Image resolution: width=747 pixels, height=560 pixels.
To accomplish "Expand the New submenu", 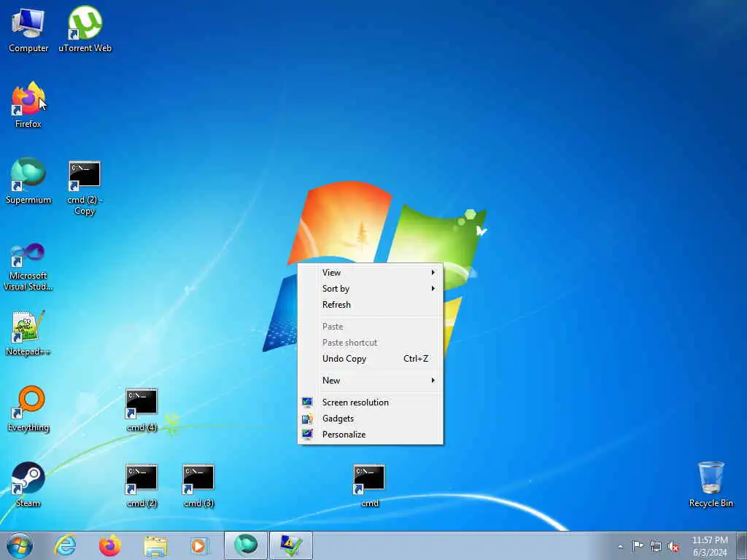I will pos(370,381).
